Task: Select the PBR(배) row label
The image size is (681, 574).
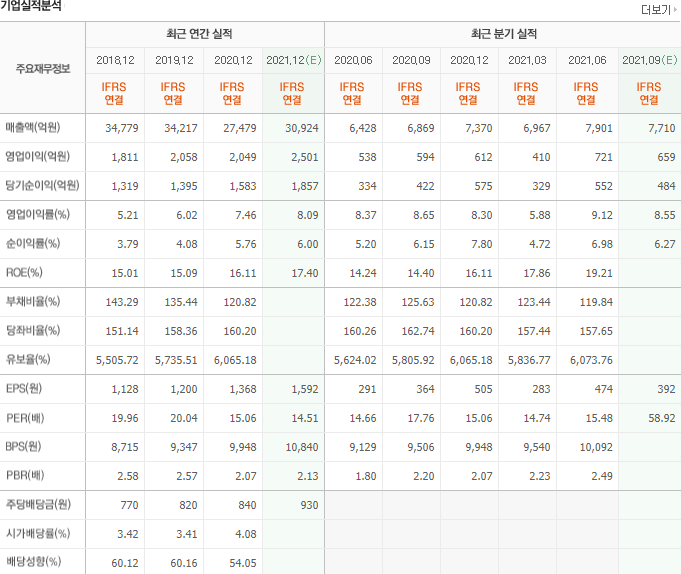Action: (x=25, y=475)
